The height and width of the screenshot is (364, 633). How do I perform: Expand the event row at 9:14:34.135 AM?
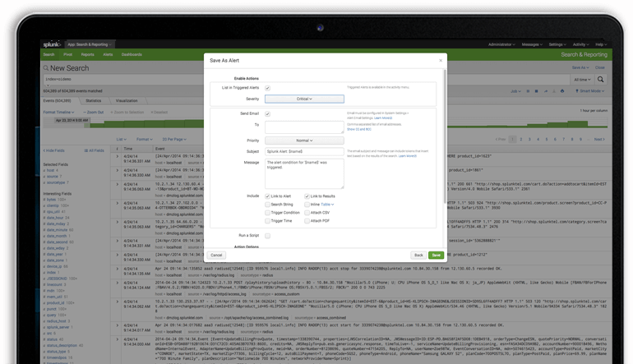(118, 269)
